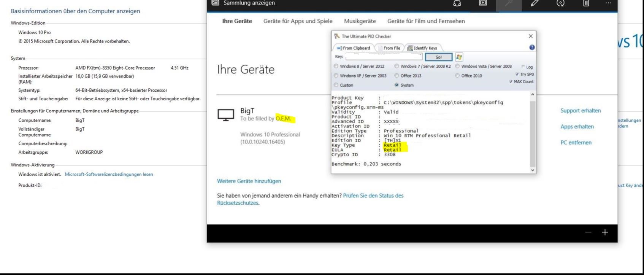Click the Windows 10 Pro edition text
Screen dimensions: 644x275
(35, 33)
